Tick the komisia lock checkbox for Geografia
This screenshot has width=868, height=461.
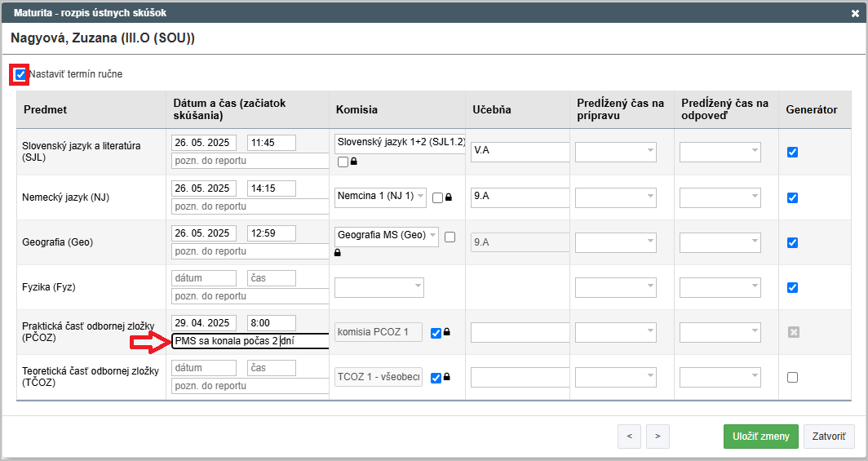pos(449,237)
